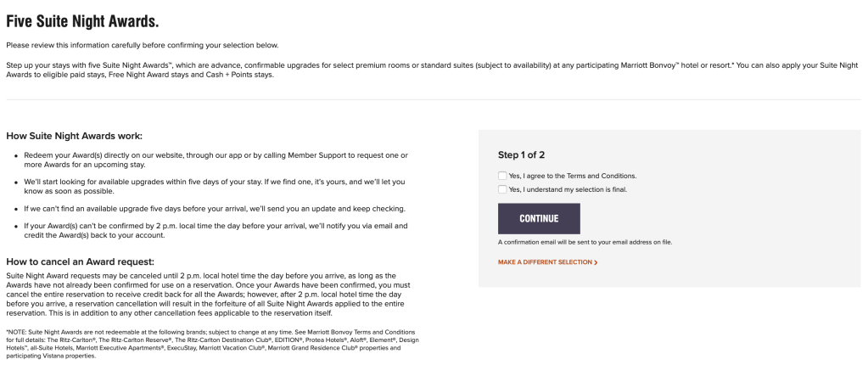The width and height of the screenshot is (868, 365).
Task: Select the 'How Suite Night Awards work:' heading
Action: (x=74, y=136)
